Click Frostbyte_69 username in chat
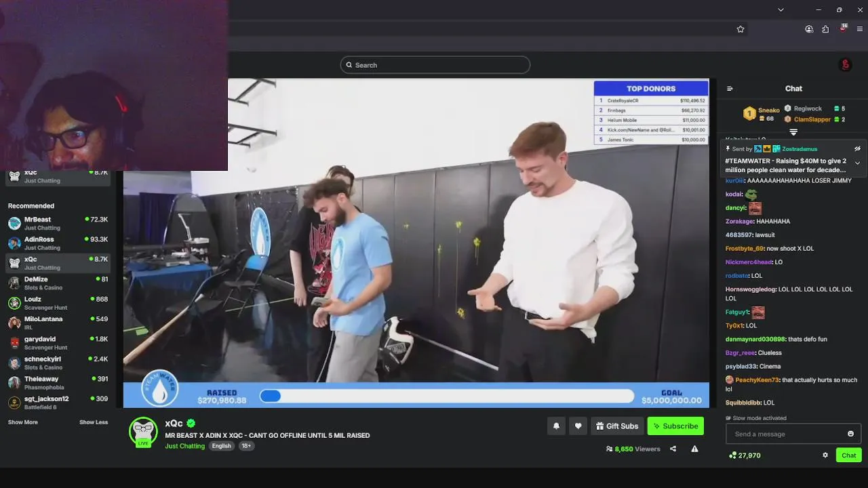 click(x=745, y=249)
